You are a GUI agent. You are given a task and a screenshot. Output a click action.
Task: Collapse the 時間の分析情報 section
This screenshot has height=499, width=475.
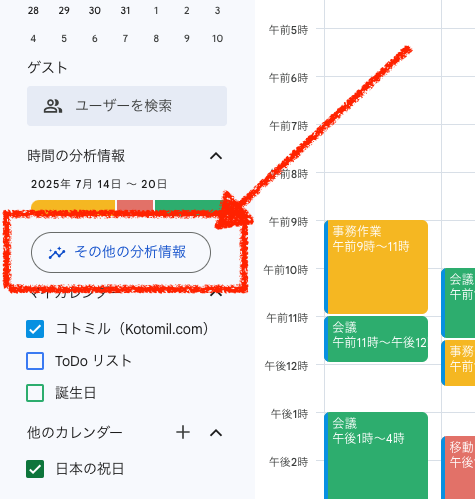(x=216, y=156)
